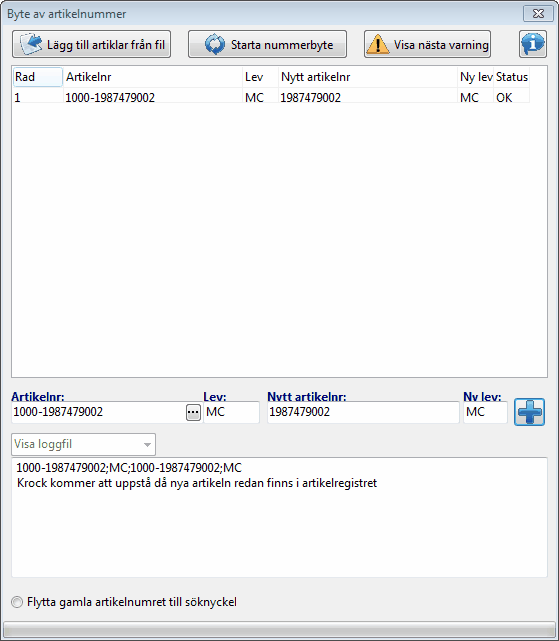Viewport: 559px width, 641px height.
Task: Click the file import arrow icon
Action: [31, 44]
